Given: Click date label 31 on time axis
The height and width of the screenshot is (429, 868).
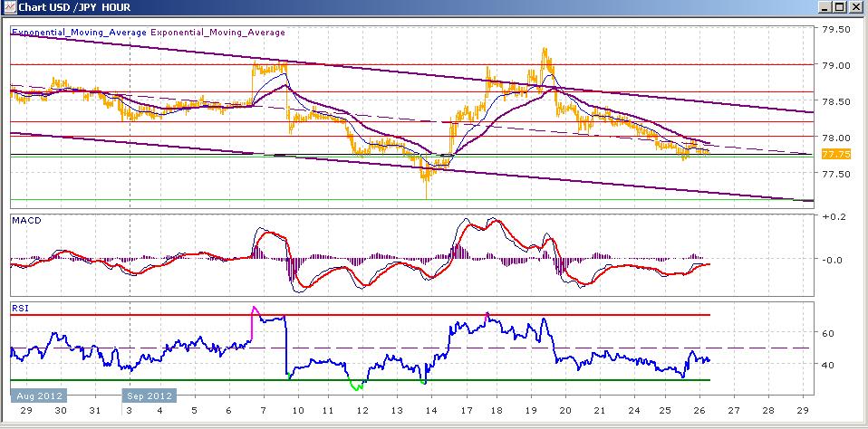Looking at the screenshot, I should pyautogui.click(x=94, y=411).
